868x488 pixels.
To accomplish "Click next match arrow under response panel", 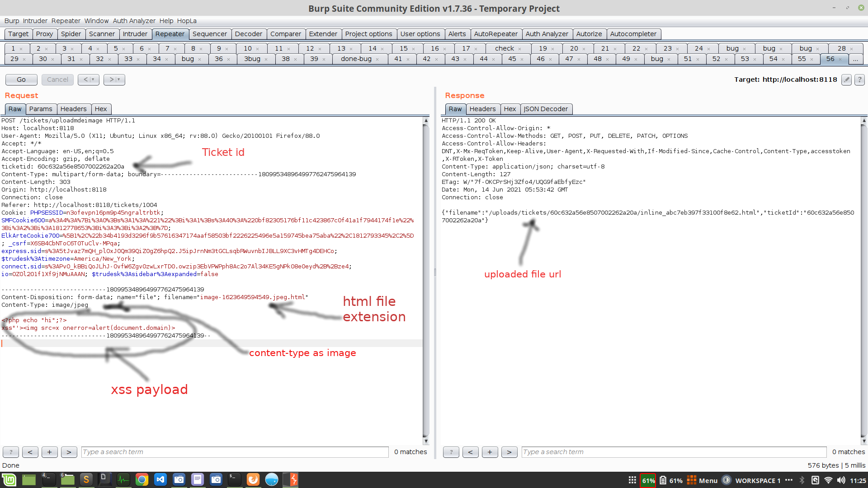I will point(509,452).
